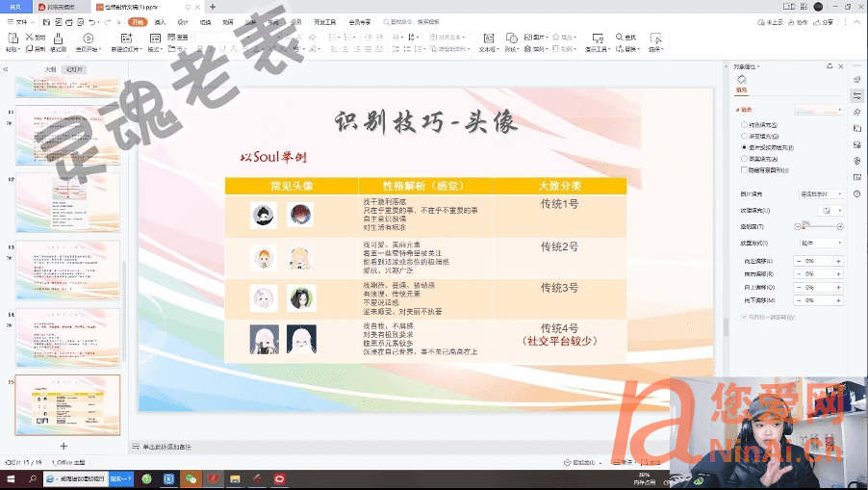Click the add notes area
Screen dimensions: 868x490
click(166, 447)
